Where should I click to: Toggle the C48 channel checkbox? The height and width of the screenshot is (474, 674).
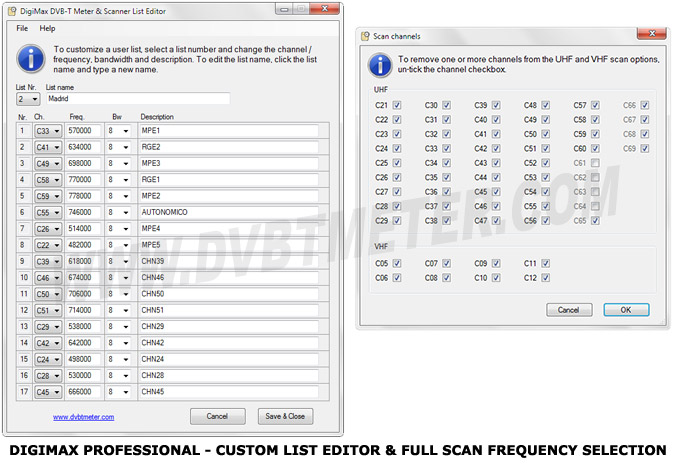point(545,105)
